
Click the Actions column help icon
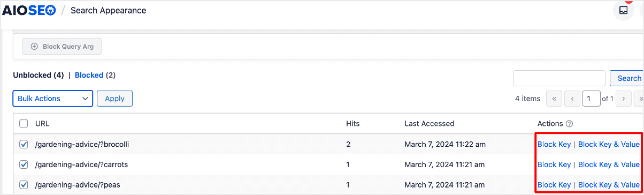(x=569, y=124)
